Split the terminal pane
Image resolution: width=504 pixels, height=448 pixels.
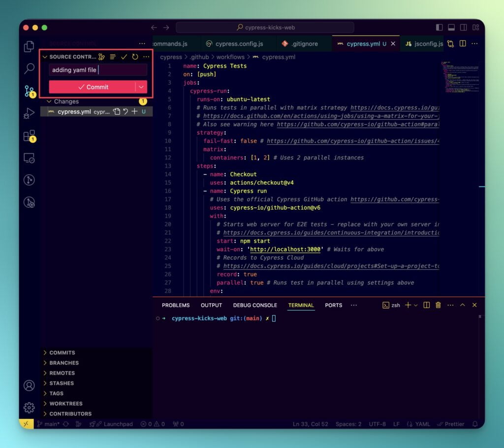(x=427, y=305)
